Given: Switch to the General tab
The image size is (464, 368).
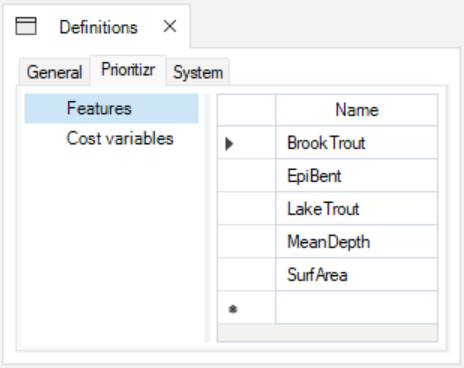Looking at the screenshot, I should point(54,72).
